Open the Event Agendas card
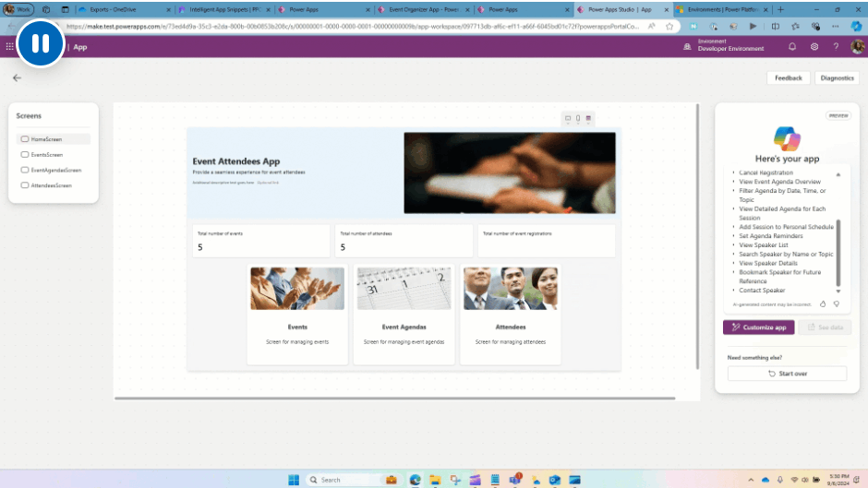The image size is (868, 488). tap(404, 314)
